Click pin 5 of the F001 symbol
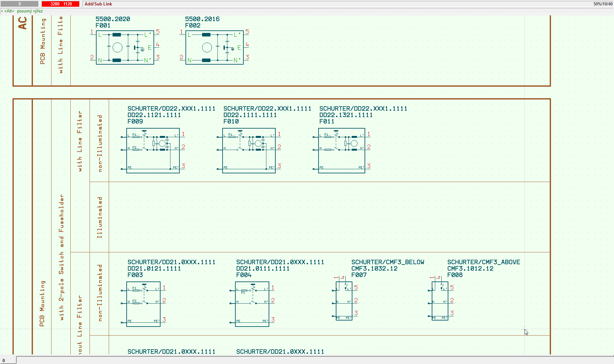The width and height of the screenshot is (614, 364). coord(158,32)
